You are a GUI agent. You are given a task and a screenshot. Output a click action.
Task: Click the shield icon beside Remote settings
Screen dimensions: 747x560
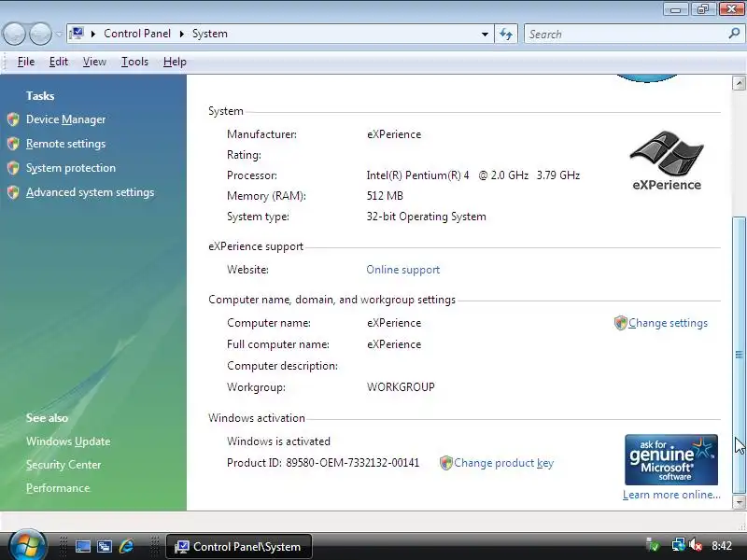click(13, 144)
